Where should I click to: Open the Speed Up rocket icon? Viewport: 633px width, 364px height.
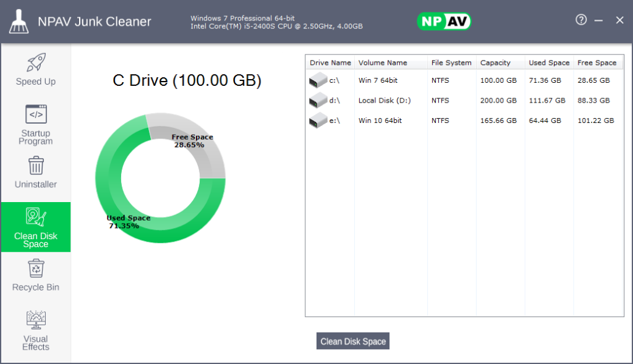[x=36, y=62]
